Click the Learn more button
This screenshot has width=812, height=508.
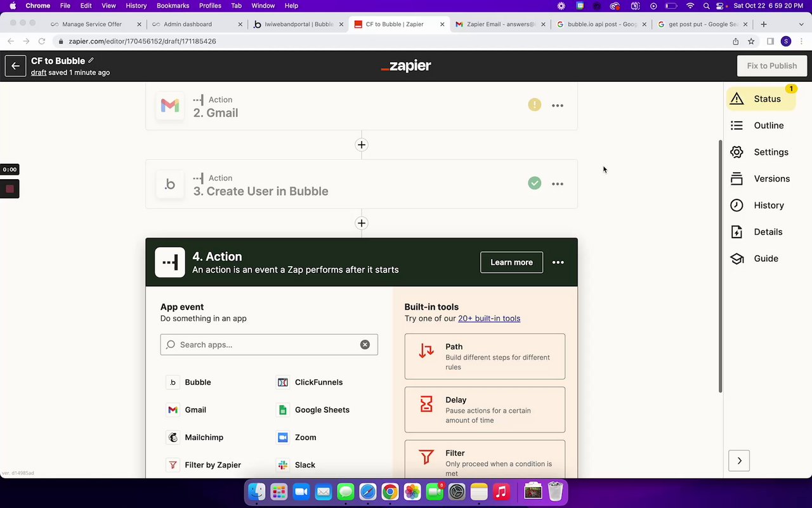pos(511,262)
